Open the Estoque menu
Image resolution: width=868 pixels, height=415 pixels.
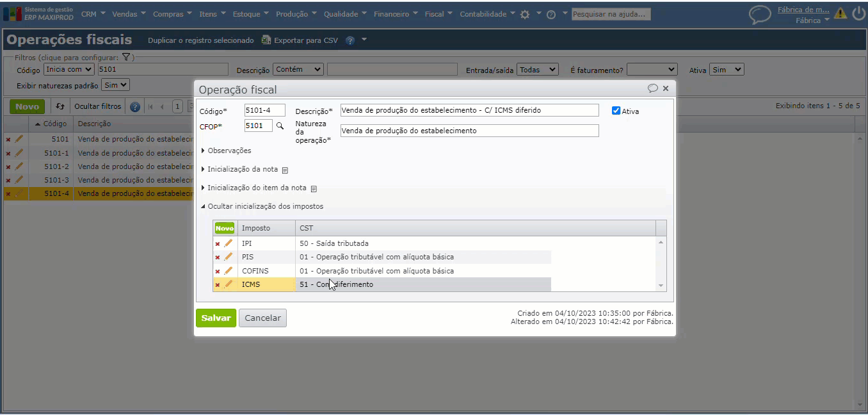pos(250,14)
